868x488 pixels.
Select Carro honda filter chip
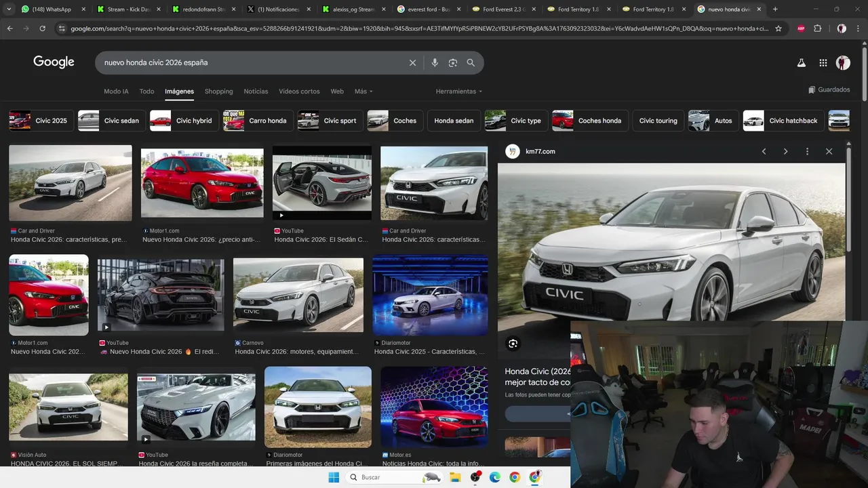258,121
